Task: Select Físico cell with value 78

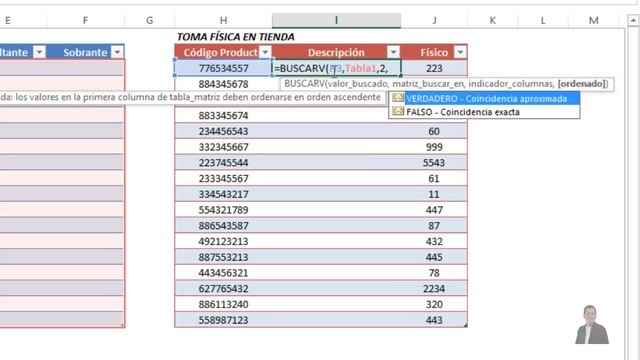Action: [434, 273]
